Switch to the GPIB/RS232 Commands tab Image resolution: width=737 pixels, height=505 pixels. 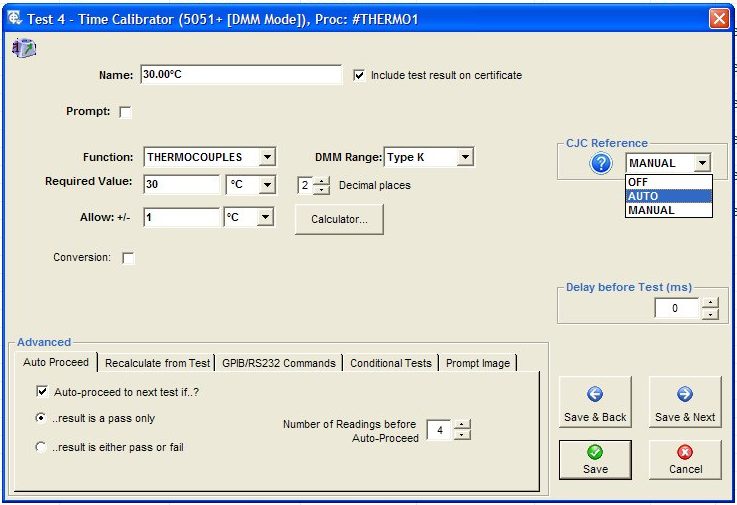[x=279, y=363]
